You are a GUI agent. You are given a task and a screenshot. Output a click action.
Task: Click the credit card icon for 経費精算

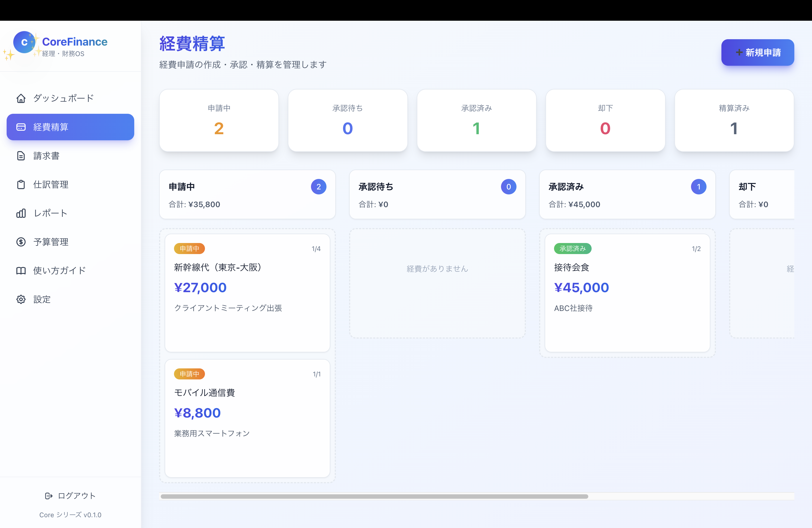coord(21,127)
